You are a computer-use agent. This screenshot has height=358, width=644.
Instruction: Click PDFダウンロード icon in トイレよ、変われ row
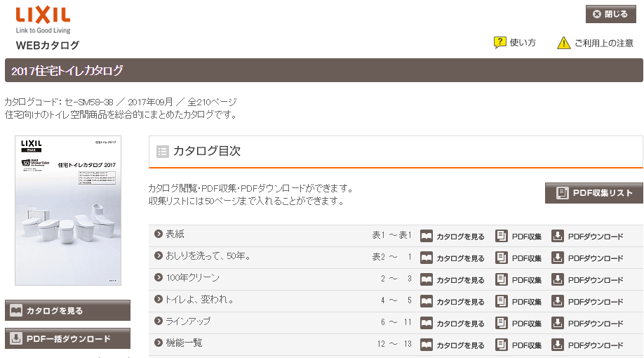pyautogui.click(x=557, y=301)
